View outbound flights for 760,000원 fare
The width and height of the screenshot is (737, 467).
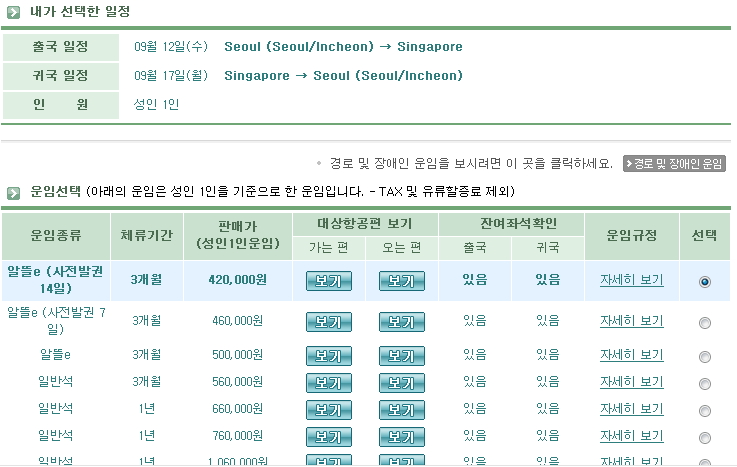point(329,436)
